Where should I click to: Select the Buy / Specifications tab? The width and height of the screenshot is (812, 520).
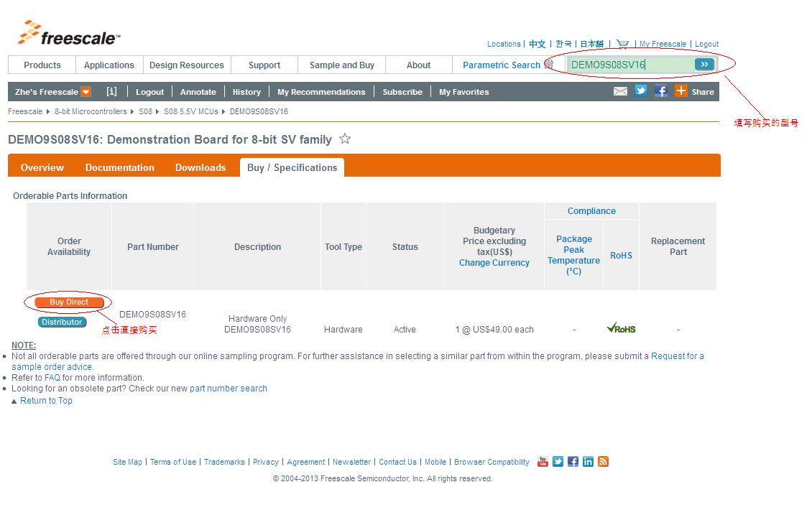click(292, 167)
